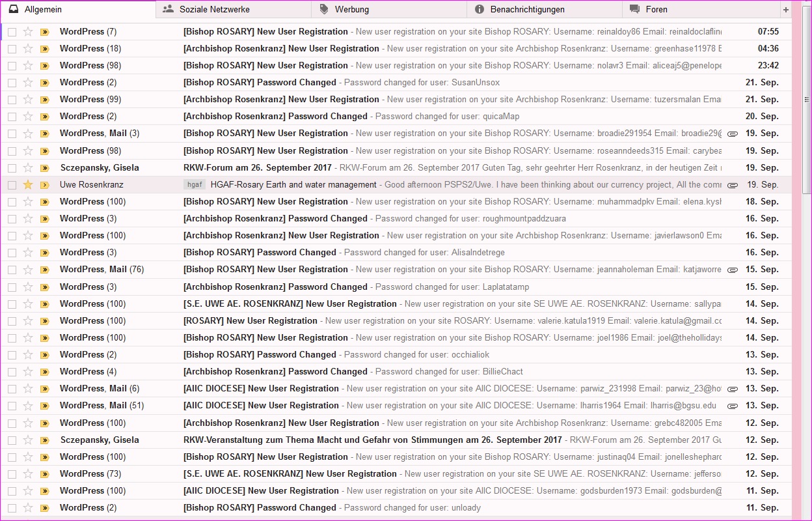Click the attachment paperclip on WordPress, Mail (3) row
Screen dimensions: 812x521
click(x=733, y=134)
